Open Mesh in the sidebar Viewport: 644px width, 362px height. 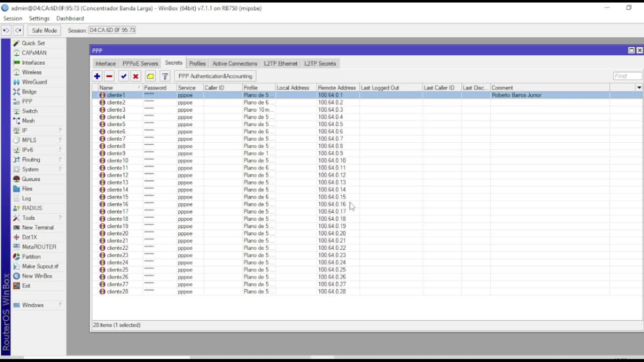[28, 121]
